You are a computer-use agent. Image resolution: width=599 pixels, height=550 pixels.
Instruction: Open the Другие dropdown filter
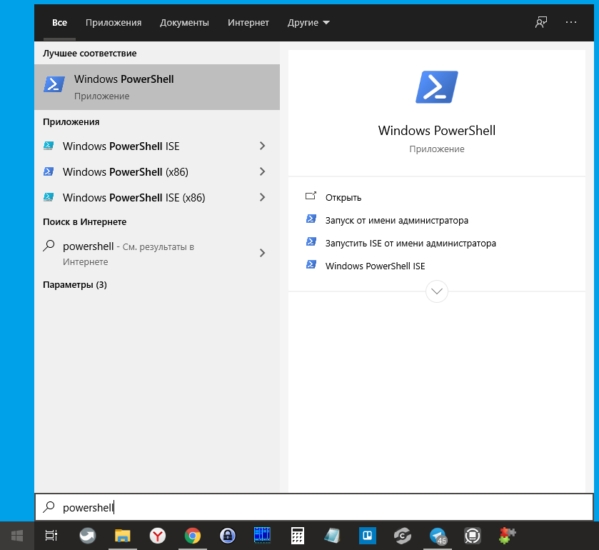coord(308,23)
